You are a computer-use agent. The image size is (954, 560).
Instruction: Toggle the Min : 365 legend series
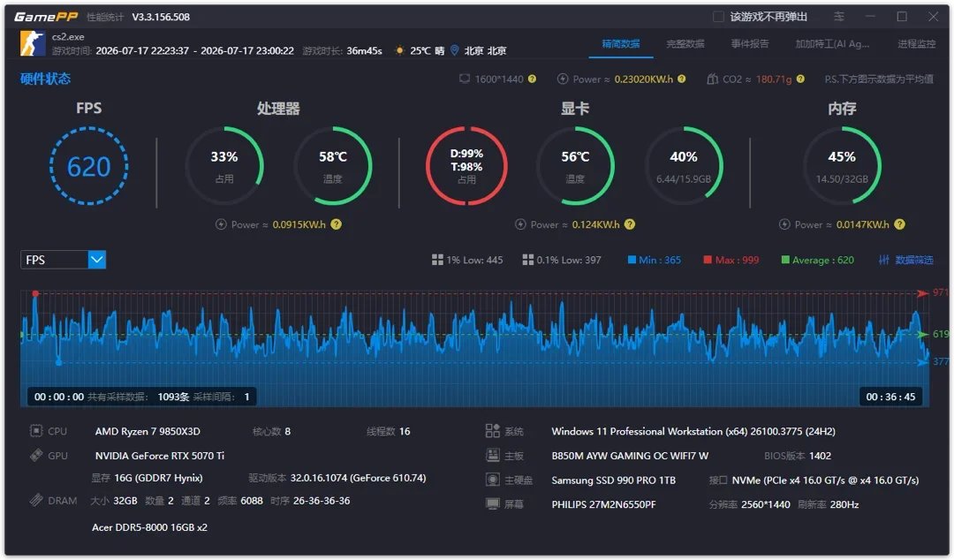coord(654,260)
